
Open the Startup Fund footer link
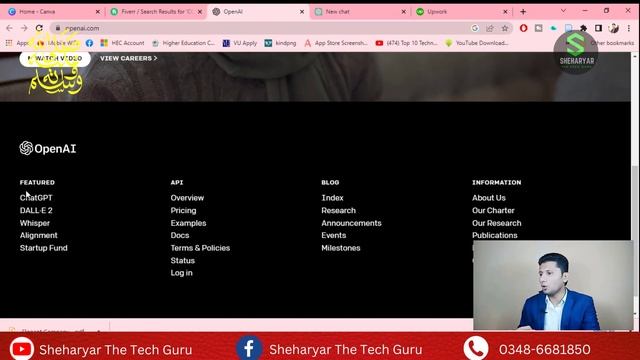point(44,248)
